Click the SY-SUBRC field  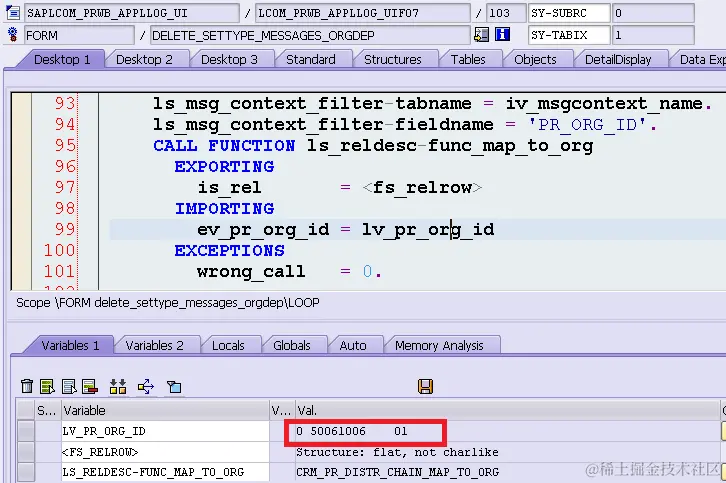[x=569, y=13]
